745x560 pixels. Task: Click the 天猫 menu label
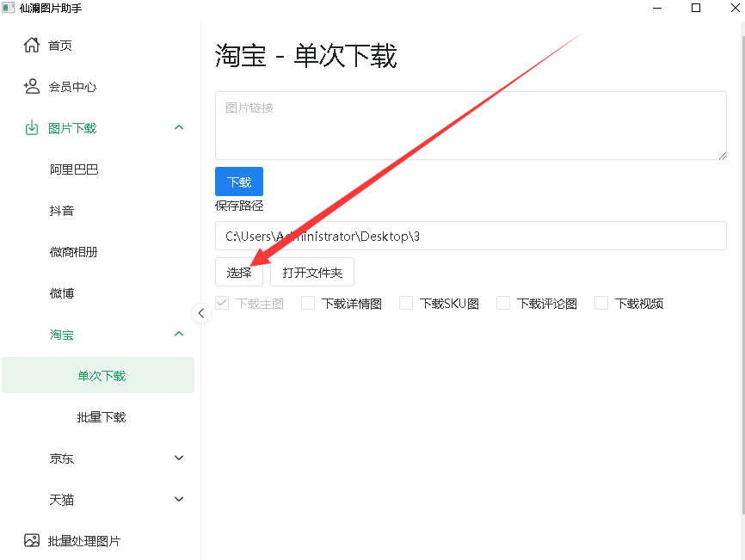62,500
